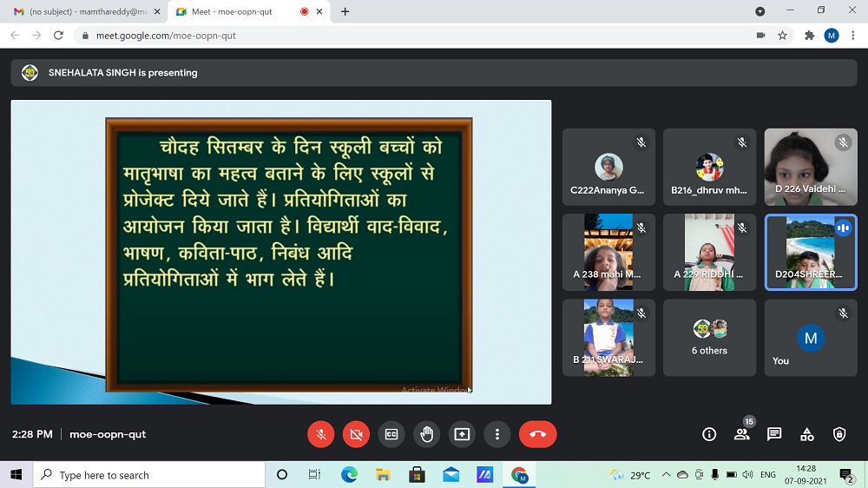Raise hand in the meeting
The width and height of the screenshot is (868, 488).
pyautogui.click(x=426, y=434)
